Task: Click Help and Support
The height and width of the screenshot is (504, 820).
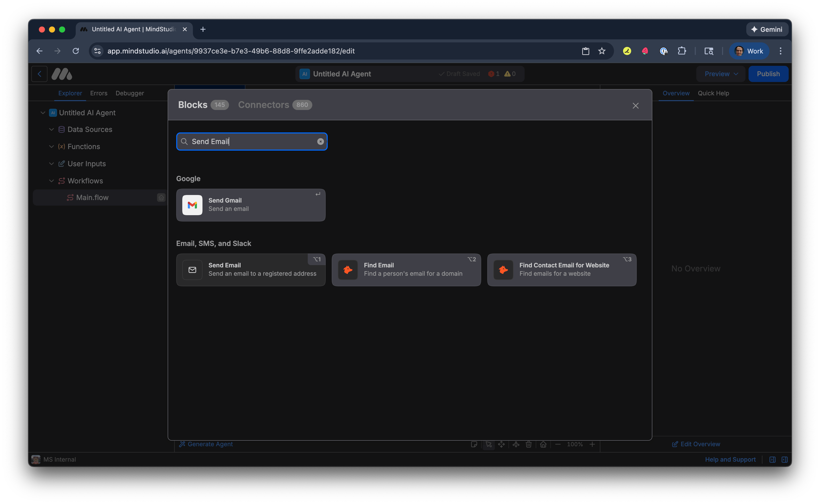Action: coord(730,459)
